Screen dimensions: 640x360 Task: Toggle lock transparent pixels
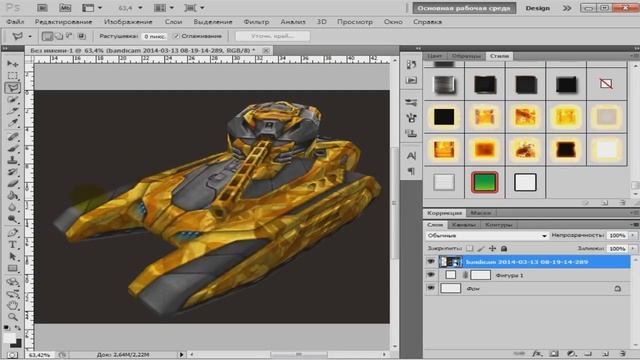pos(470,248)
